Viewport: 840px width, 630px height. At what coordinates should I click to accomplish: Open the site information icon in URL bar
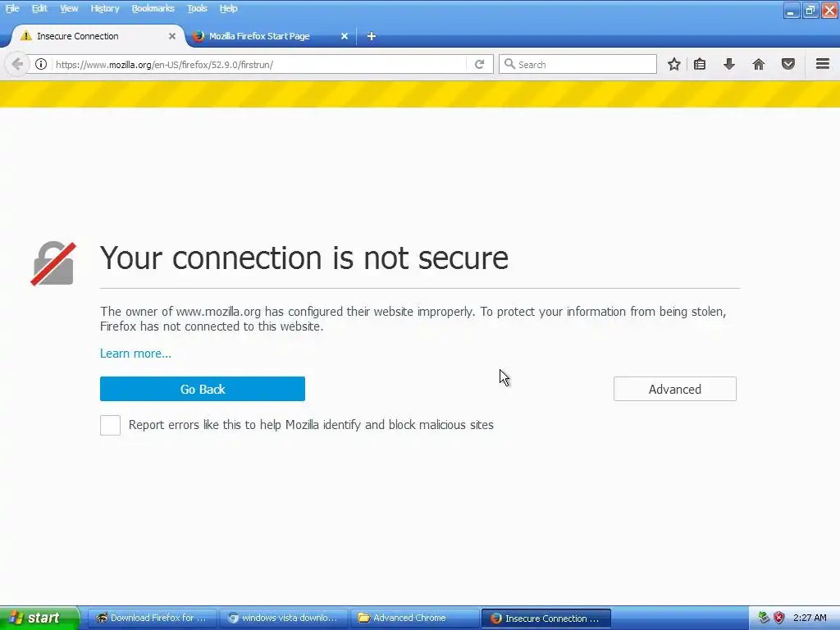point(41,64)
